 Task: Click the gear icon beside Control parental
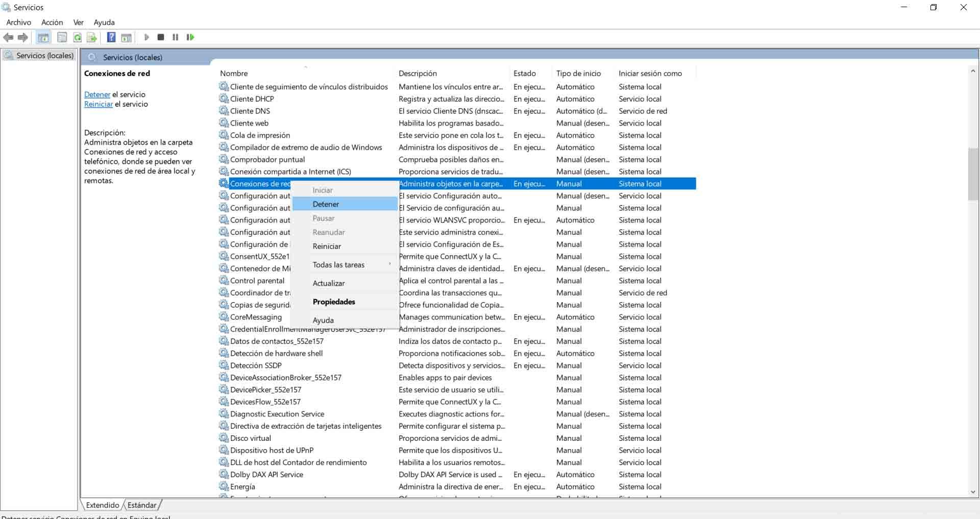point(224,280)
